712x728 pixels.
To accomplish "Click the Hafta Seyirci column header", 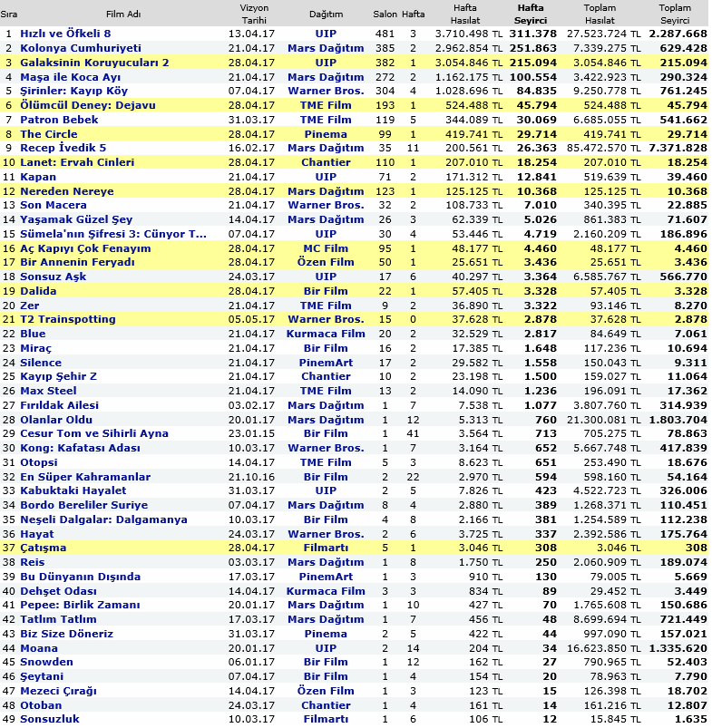I will pyautogui.click(x=531, y=15).
